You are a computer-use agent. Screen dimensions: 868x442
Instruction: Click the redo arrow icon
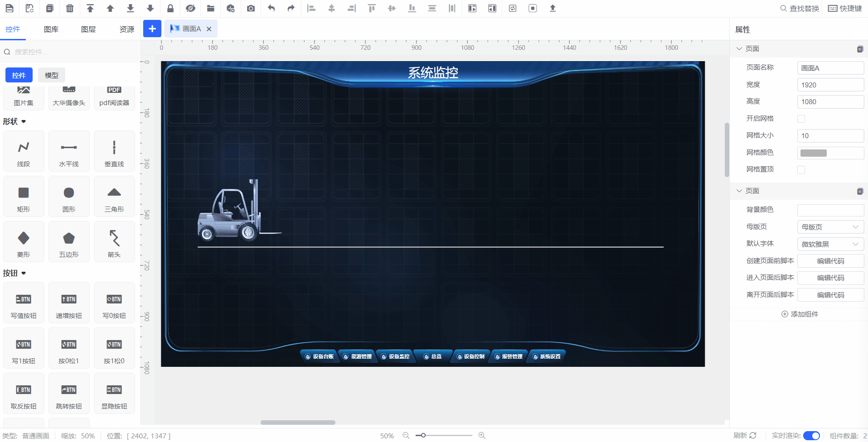point(291,8)
